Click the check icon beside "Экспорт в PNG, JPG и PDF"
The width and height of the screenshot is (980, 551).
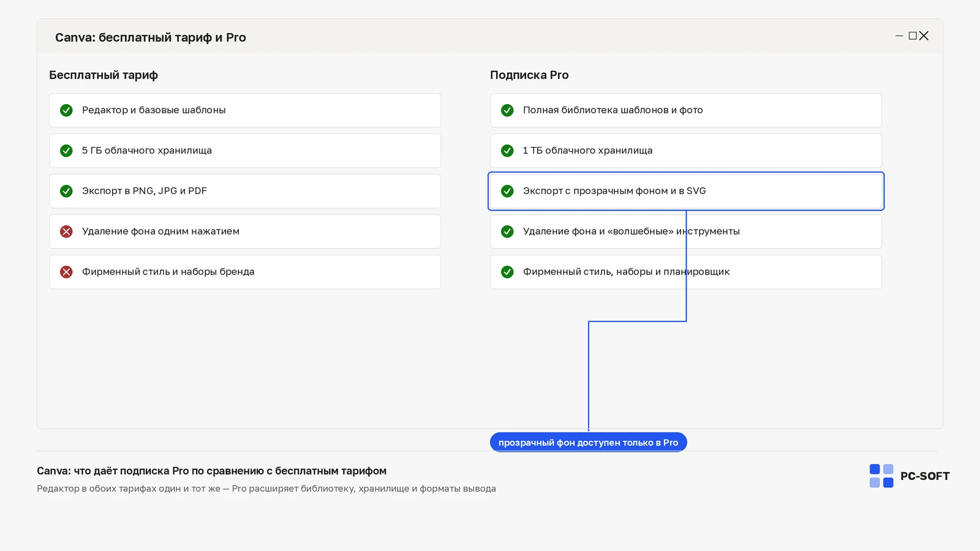click(x=66, y=191)
